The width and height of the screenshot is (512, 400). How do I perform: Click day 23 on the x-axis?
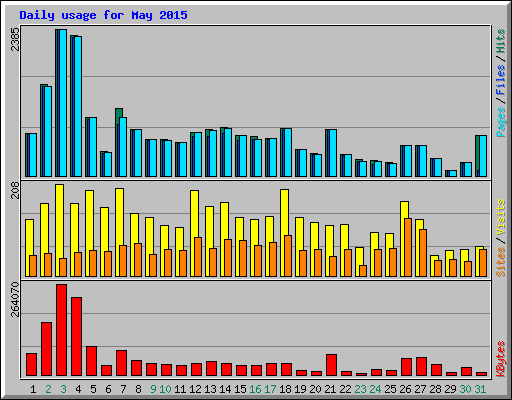tap(360, 389)
